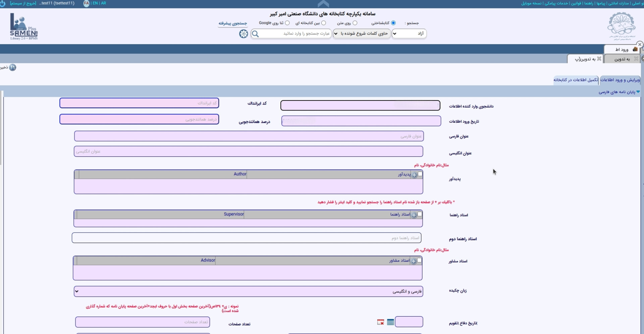Click the SAMEN Plus library logo
The height and width of the screenshot is (334, 644).
pyautogui.click(x=24, y=26)
